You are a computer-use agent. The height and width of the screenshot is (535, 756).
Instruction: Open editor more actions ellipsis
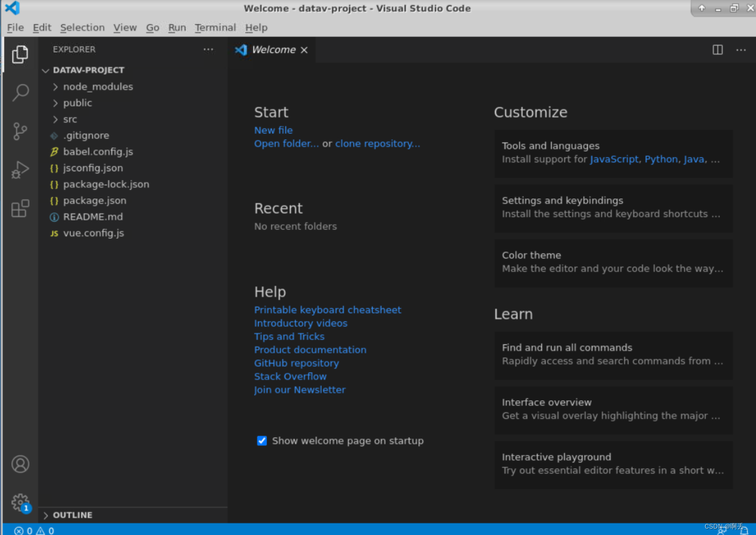741,50
